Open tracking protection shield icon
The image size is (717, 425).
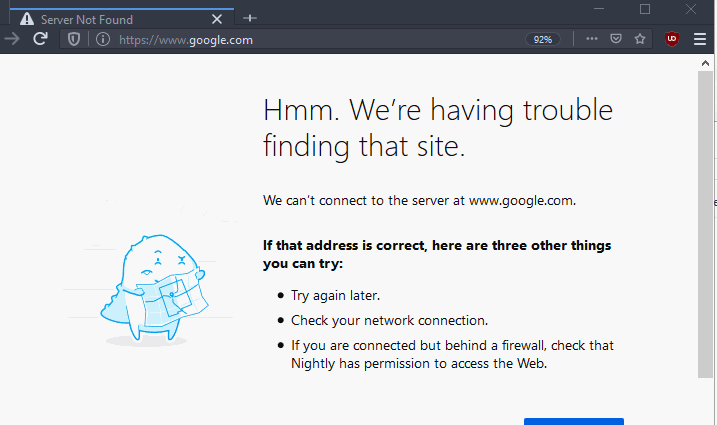pyautogui.click(x=74, y=39)
